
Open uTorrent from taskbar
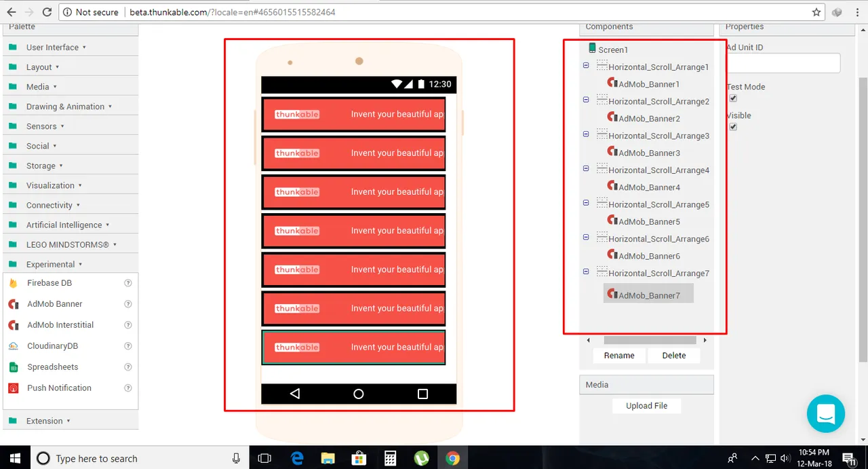click(421, 458)
